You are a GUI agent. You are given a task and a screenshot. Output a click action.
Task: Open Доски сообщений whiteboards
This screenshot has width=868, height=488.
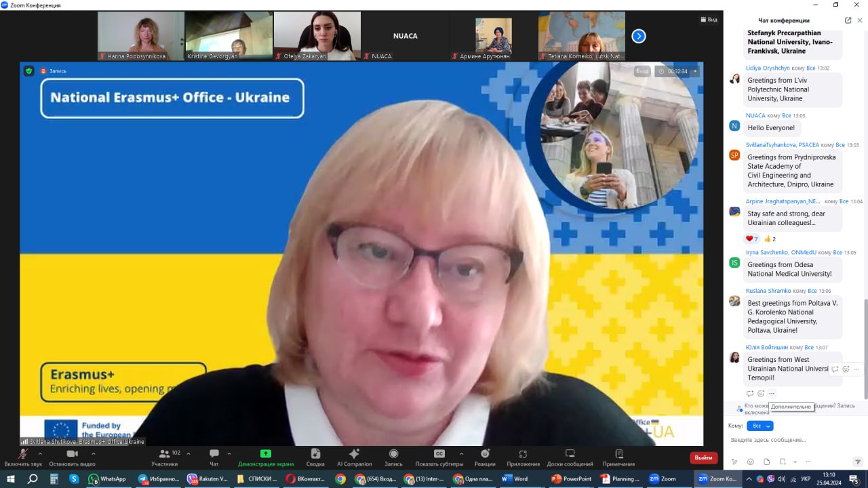570,457
